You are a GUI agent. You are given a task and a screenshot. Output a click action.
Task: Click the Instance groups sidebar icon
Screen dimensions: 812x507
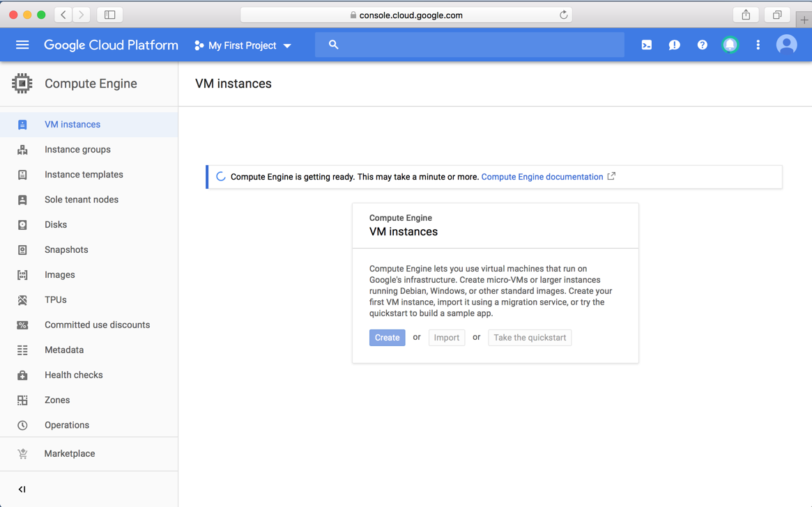(22, 150)
